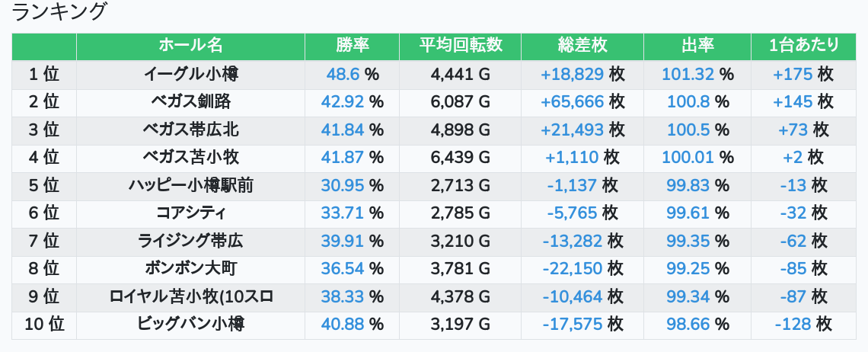The width and height of the screenshot is (868, 352).
Task: Click the ホール名 column header
Action: (x=190, y=46)
